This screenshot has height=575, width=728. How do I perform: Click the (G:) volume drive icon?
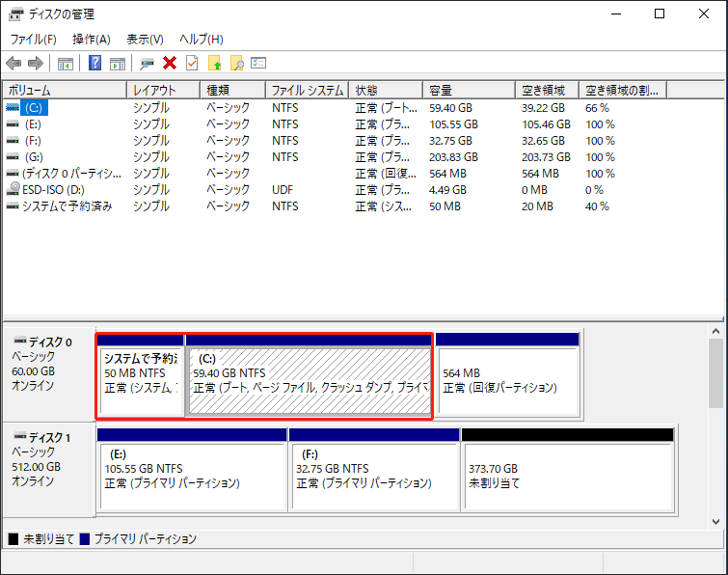pyautogui.click(x=13, y=156)
